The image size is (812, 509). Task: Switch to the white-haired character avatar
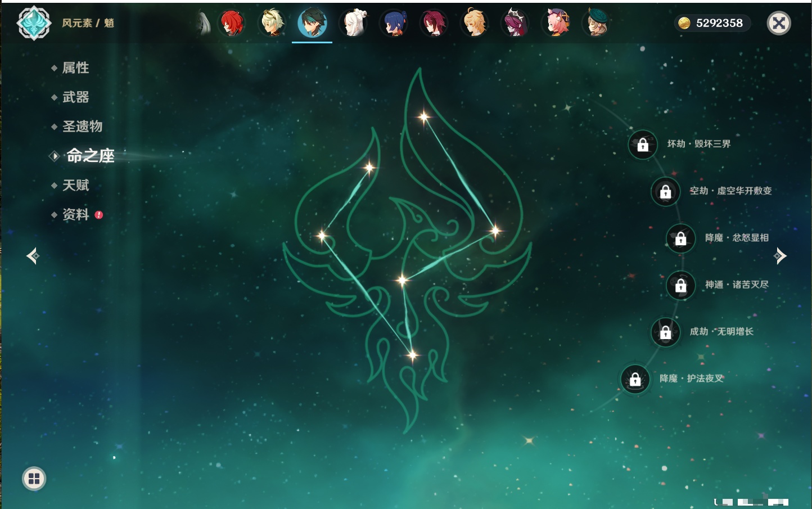point(353,23)
